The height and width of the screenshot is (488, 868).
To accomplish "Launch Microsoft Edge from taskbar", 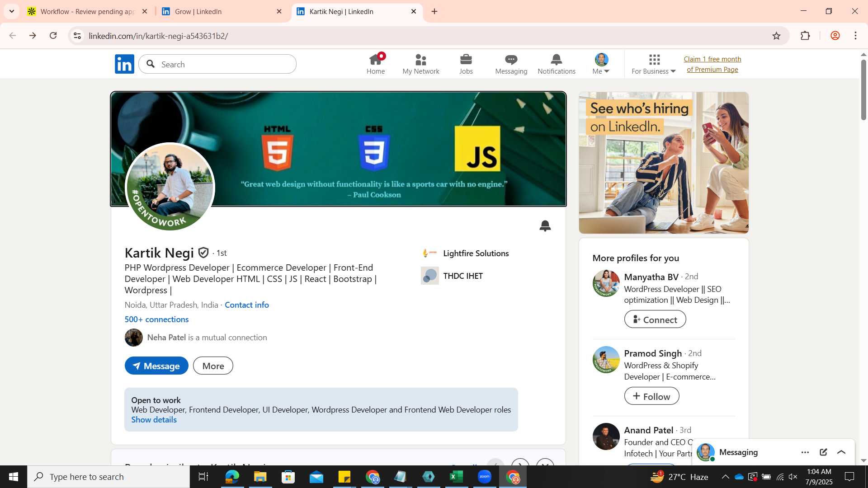I will pos(232,477).
